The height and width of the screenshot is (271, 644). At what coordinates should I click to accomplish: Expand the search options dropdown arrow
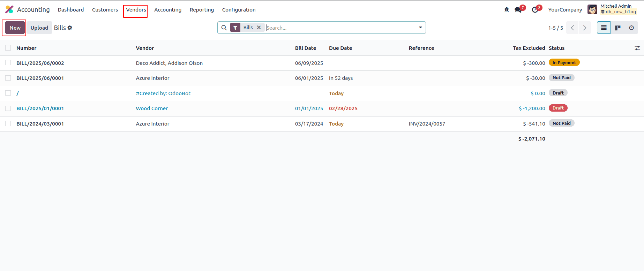point(420,28)
